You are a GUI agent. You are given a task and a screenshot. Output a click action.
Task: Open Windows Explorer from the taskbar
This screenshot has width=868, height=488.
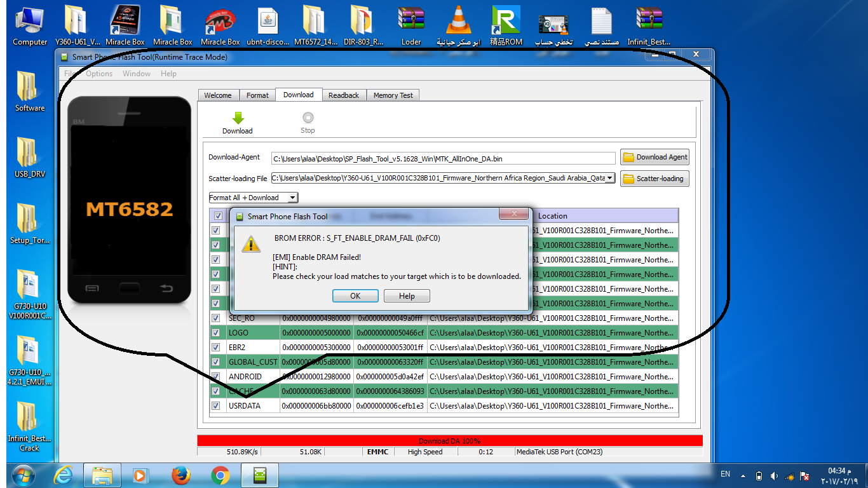102,475
